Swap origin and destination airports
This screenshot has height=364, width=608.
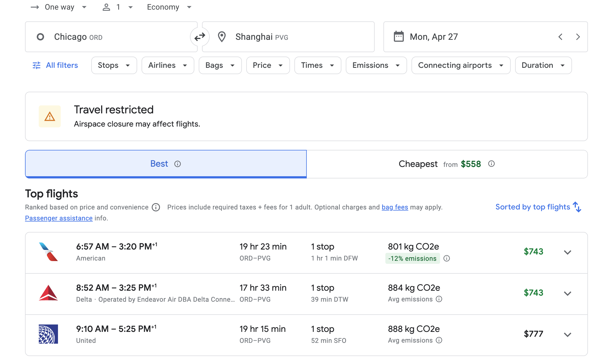point(200,37)
